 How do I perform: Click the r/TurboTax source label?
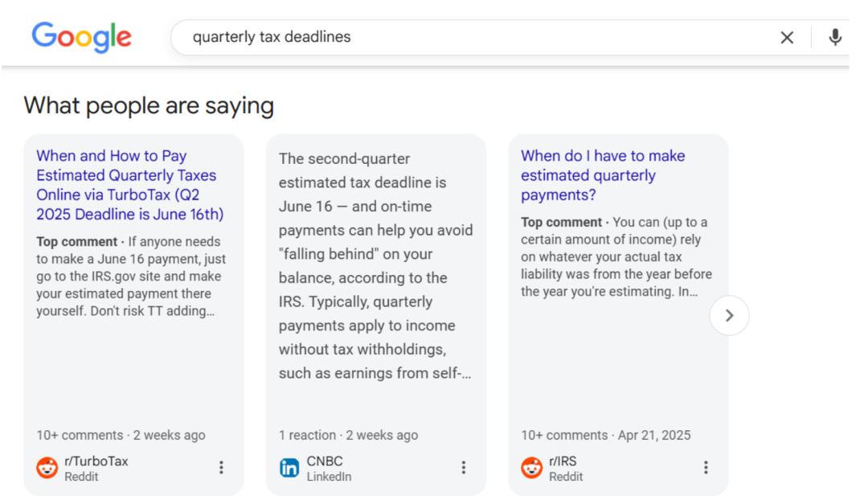coord(96,461)
